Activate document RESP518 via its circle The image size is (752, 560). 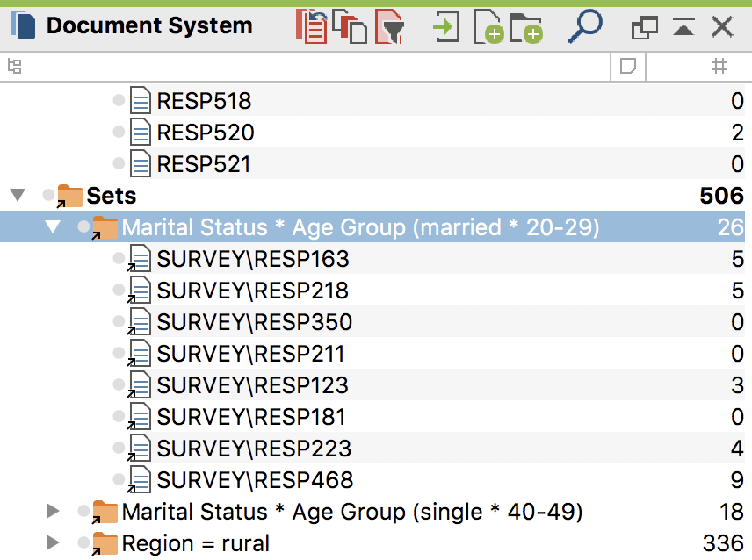pos(119,100)
